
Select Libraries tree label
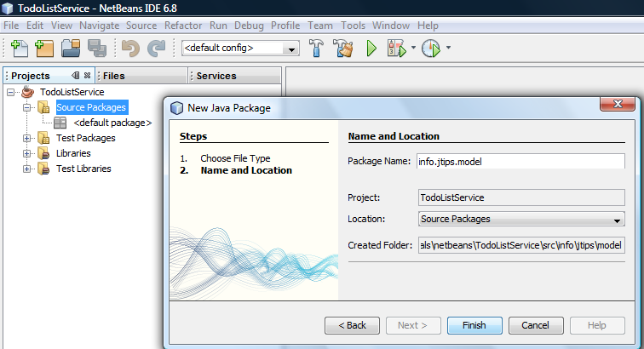pyautogui.click(x=73, y=153)
